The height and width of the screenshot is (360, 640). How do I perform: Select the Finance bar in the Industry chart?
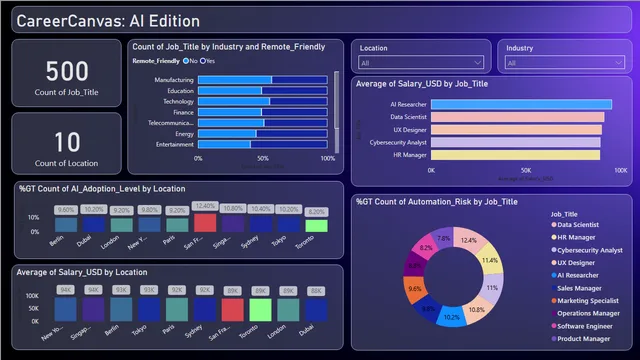tap(262, 112)
